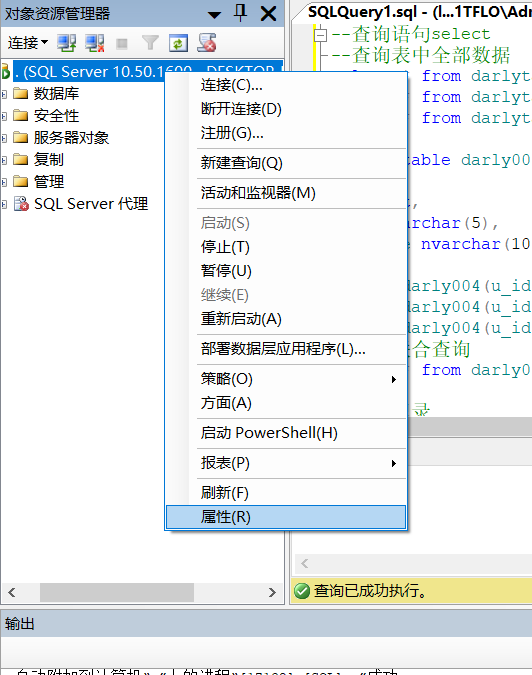
Task: Choose 刷新(F) from context menu
Action: click(x=286, y=493)
